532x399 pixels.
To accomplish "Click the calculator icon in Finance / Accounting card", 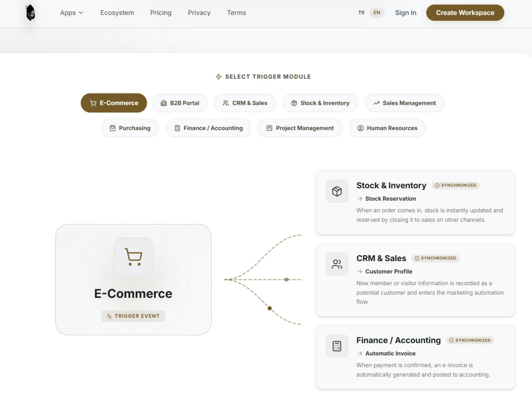I will 337,346.
